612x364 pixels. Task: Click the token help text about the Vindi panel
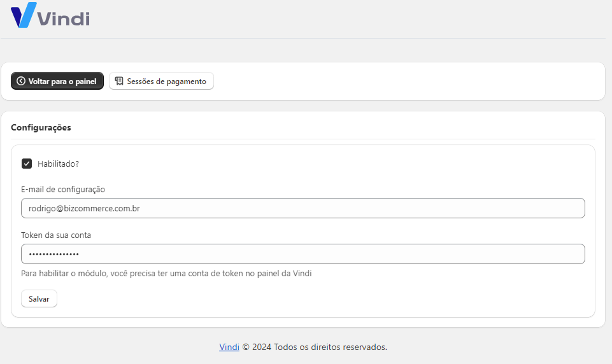pyautogui.click(x=166, y=274)
